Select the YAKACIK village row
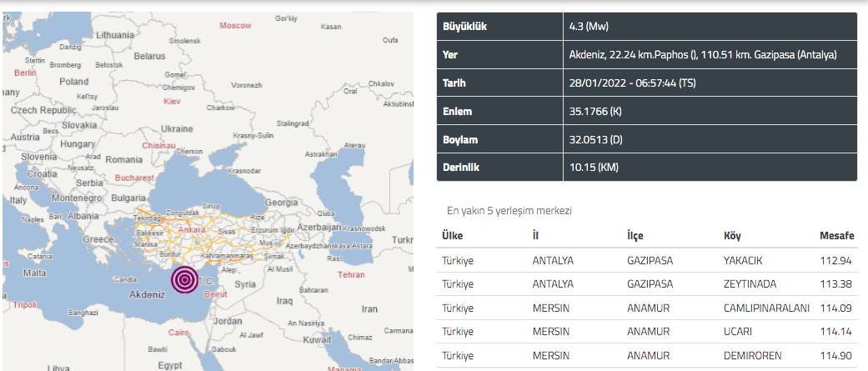This screenshot has width=868, height=371. click(646, 260)
